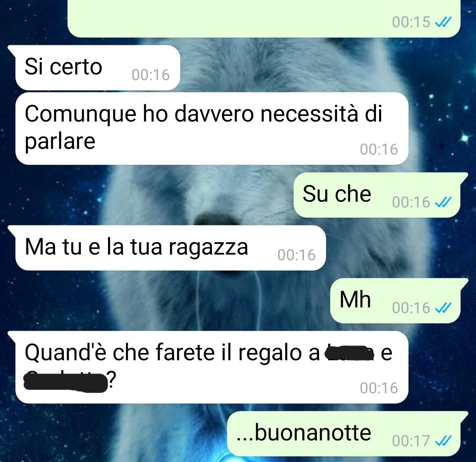
Task: Tap the 00:16 timestamp beside 'Si certo'
Action: [x=151, y=75]
